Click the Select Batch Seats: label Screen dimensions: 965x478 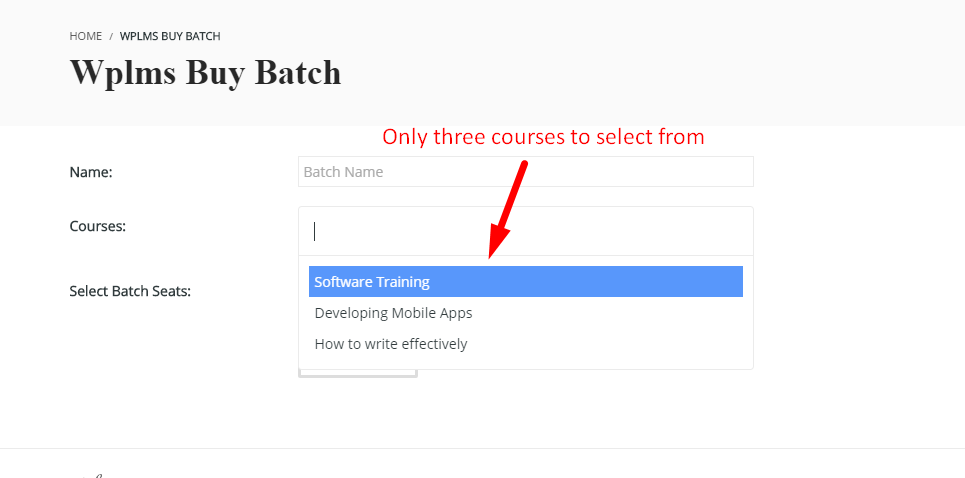point(130,291)
